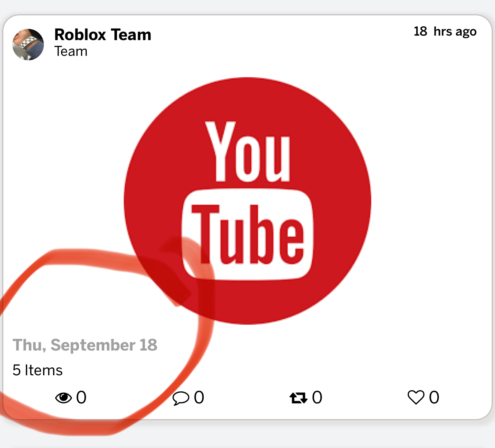495x448 pixels.
Task: Like the post with the heart icon
Action: (415, 397)
